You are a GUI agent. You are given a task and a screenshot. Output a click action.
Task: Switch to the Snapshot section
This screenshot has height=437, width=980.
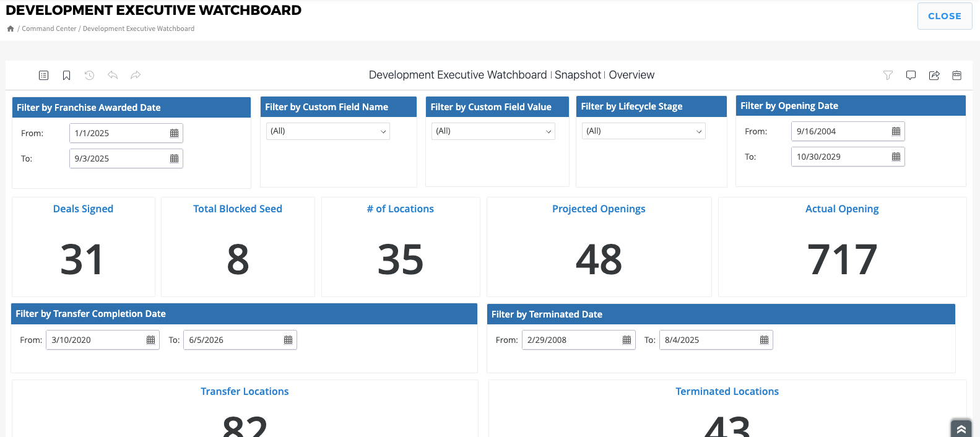pyautogui.click(x=578, y=75)
